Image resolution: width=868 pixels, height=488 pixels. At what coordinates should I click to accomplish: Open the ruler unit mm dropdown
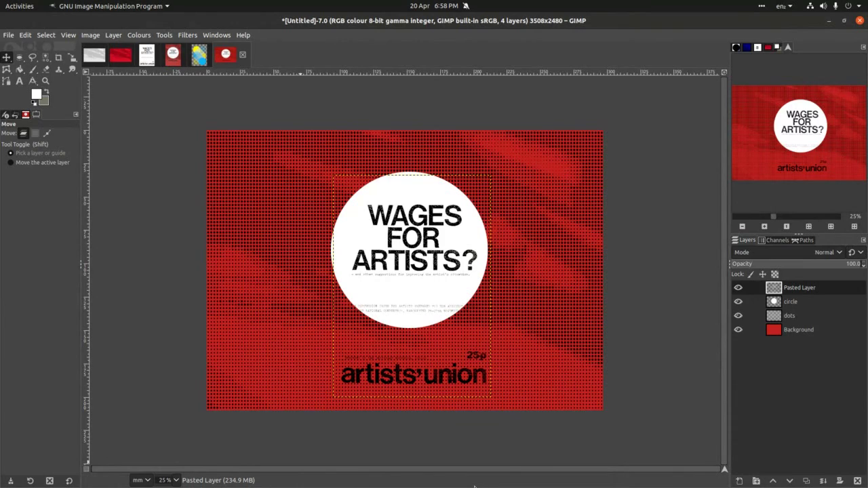141,480
